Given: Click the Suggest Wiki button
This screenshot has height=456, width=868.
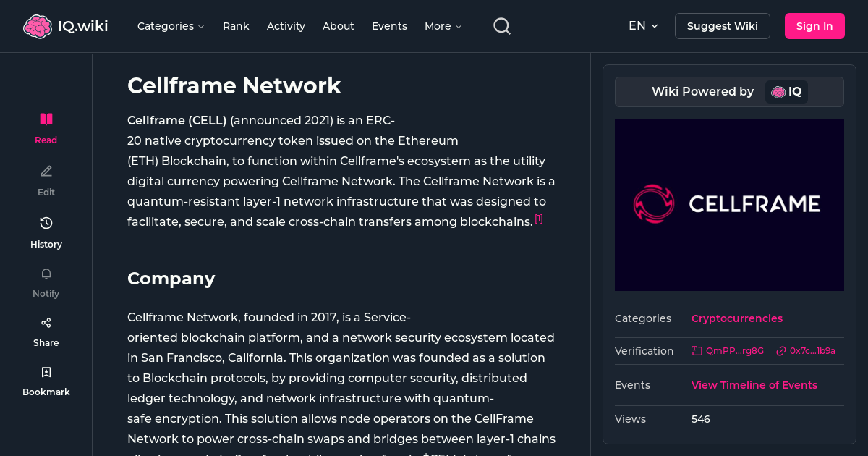Looking at the screenshot, I should pos(722,25).
